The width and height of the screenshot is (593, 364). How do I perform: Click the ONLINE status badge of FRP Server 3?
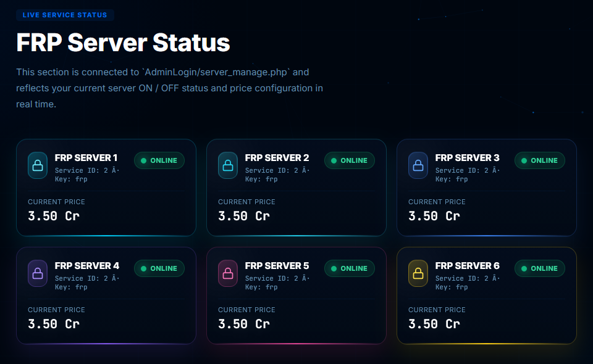point(540,160)
